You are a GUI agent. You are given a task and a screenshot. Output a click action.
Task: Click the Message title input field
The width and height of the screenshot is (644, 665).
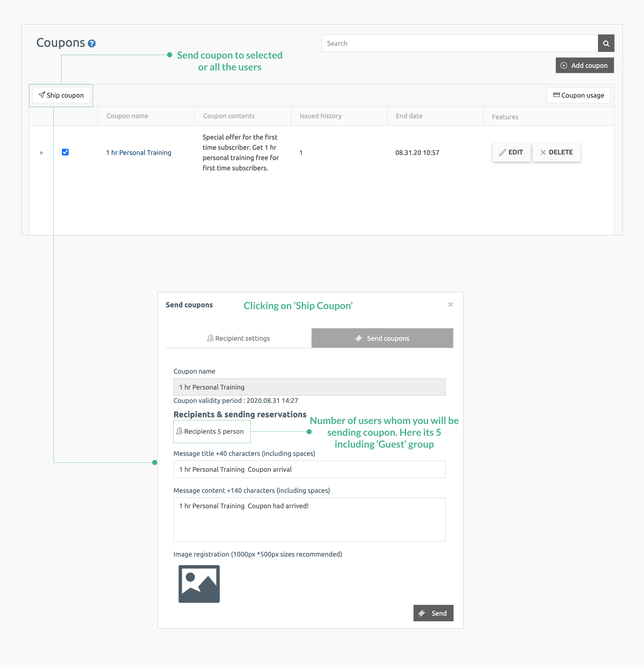click(x=309, y=469)
